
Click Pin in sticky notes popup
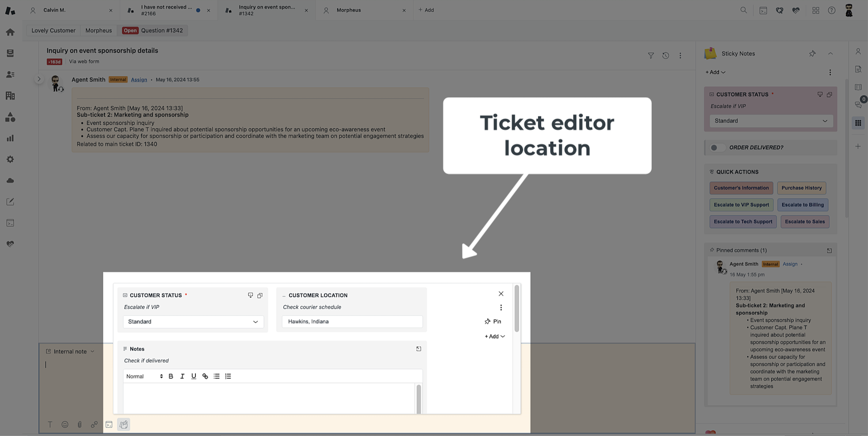[493, 322]
